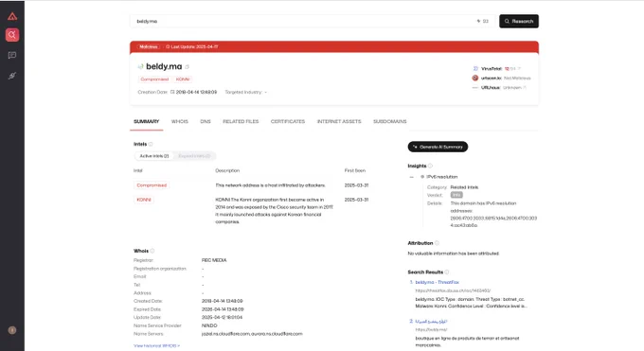The width and height of the screenshot is (644, 351).
Task: Click the calendar icon by Creation Date
Action: (x=172, y=92)
